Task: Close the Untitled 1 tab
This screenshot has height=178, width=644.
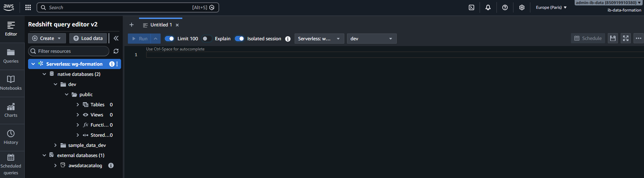Action: tap(177, 25)
